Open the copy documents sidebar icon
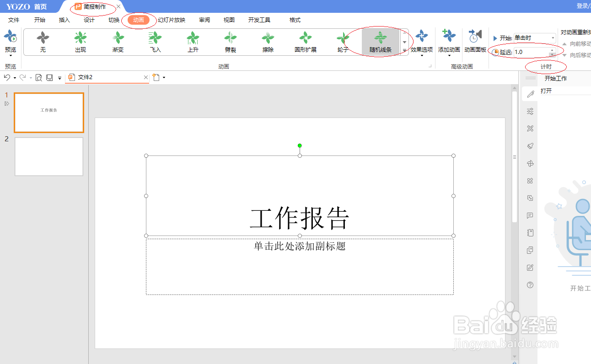591x364 pixels. 530,250
